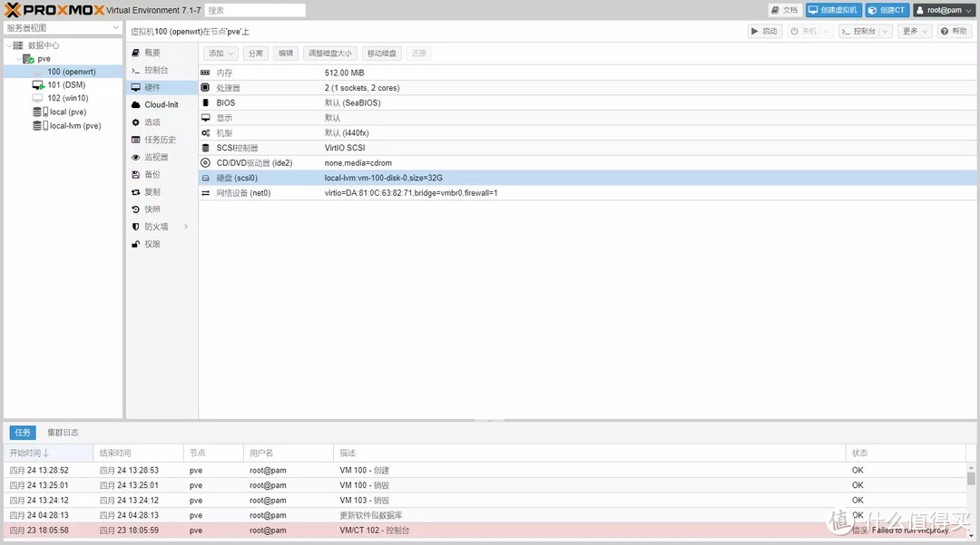Focus the 搜索 search field
This screenshot has height=545, width=980.
tap(255, 10)
